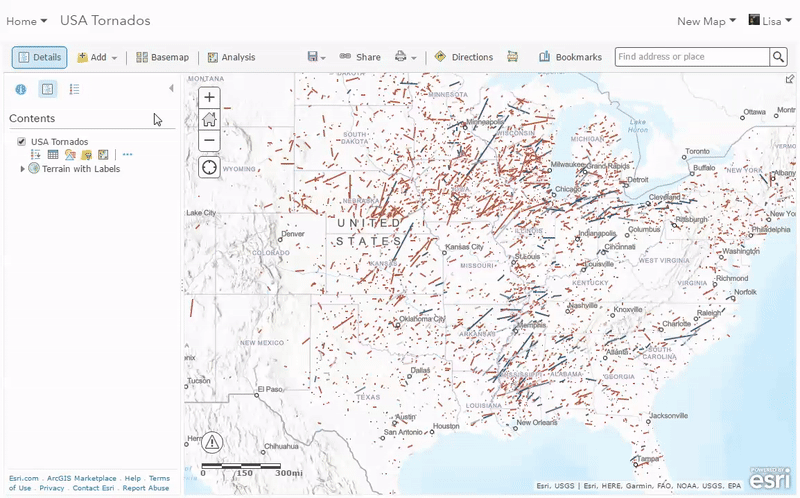Open the Add dropdown menu
Screen dimensions: 800x498
(x=97, y=57)
